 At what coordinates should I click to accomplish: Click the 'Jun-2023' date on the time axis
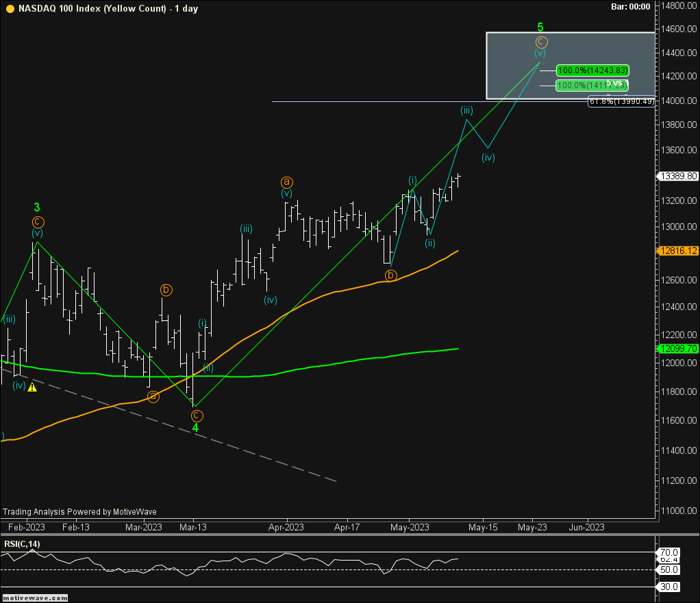point(586,527)
